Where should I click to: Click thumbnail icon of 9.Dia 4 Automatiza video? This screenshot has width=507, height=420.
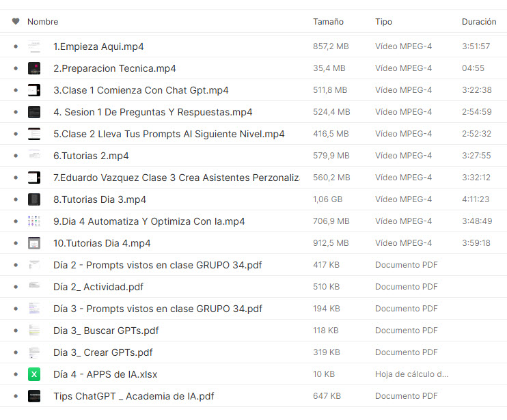tap(34, 221)
